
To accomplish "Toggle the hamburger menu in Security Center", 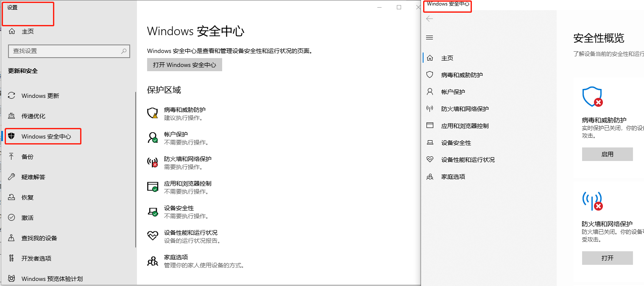I will coord(429,38).
